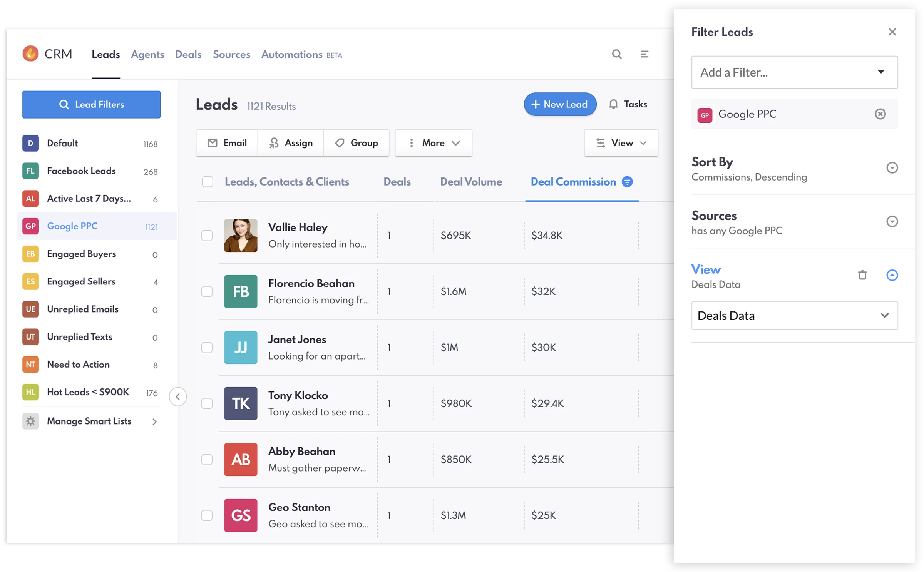Click the Deal Commission sort filter icon
Screen dimensions: 924x572
627,182
